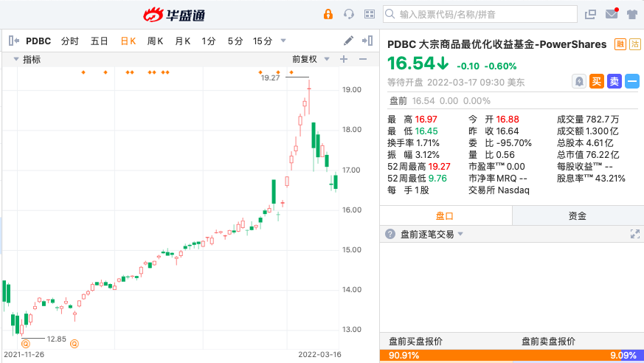The width and height of the screenshot is (644, 363).
Task: Click the stock search input field
Action: [x=479, y=14]
